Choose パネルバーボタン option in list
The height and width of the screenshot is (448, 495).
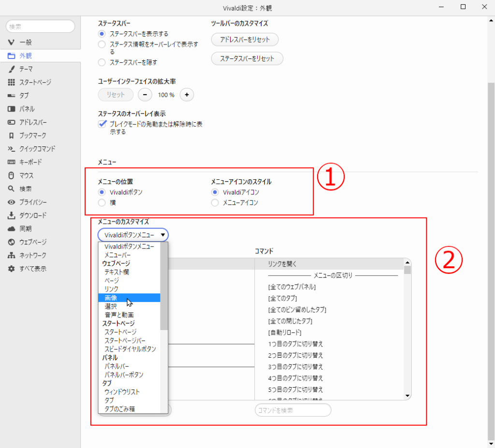point(130,375)
